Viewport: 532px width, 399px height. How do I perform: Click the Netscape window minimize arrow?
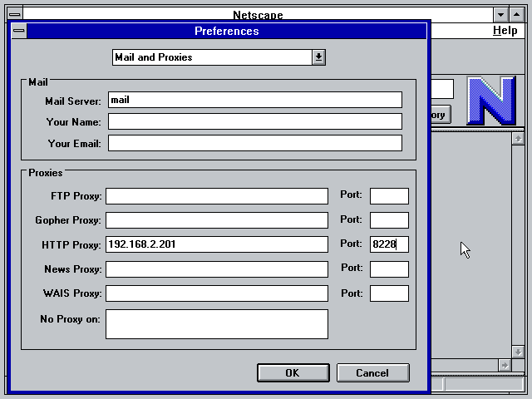500,15
